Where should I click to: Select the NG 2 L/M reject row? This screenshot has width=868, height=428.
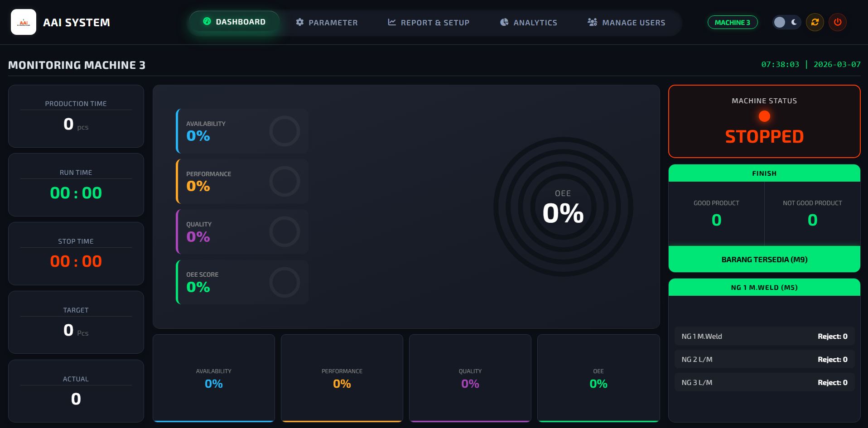764,359
